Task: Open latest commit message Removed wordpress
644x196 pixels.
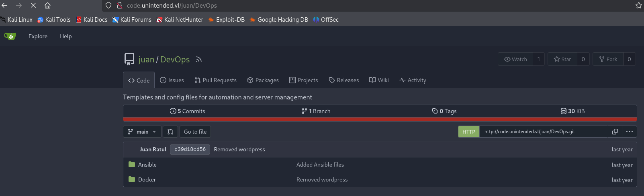Action: [239, 149]
